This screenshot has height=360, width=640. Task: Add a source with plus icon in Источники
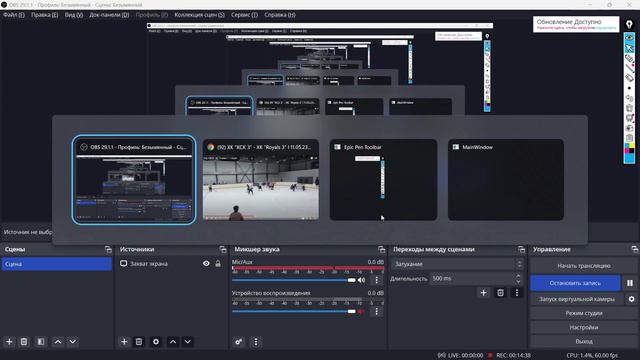pos(124,342)
